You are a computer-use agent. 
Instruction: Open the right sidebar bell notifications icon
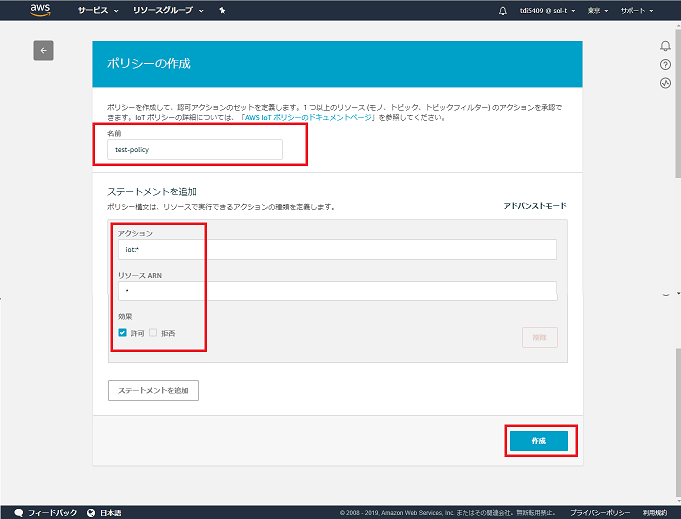[x=665, y=46]
